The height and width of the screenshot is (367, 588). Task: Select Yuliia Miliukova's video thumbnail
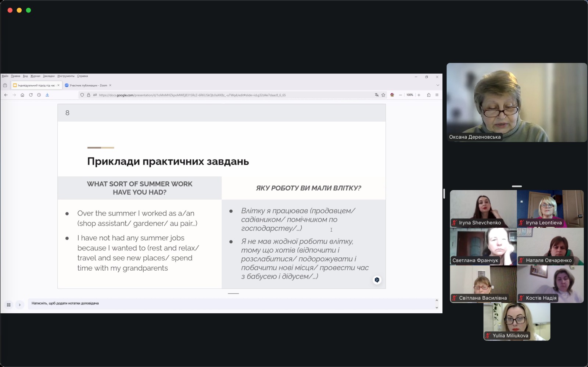coord(517,321)
